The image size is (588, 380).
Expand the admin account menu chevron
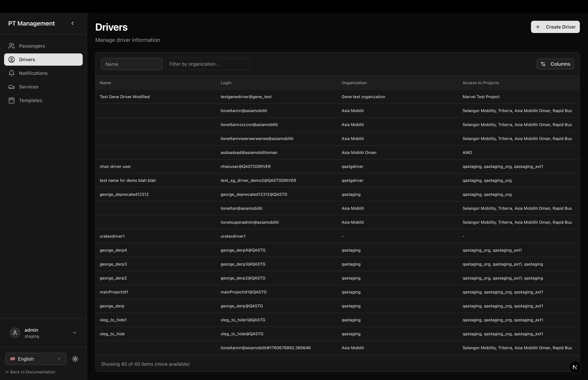pos(74,333)
